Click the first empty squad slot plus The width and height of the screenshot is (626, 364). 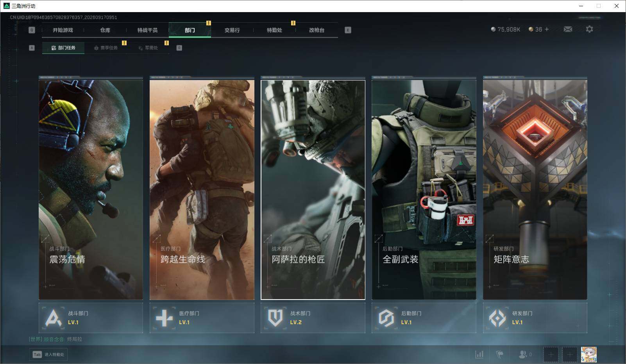coord(551,355)
